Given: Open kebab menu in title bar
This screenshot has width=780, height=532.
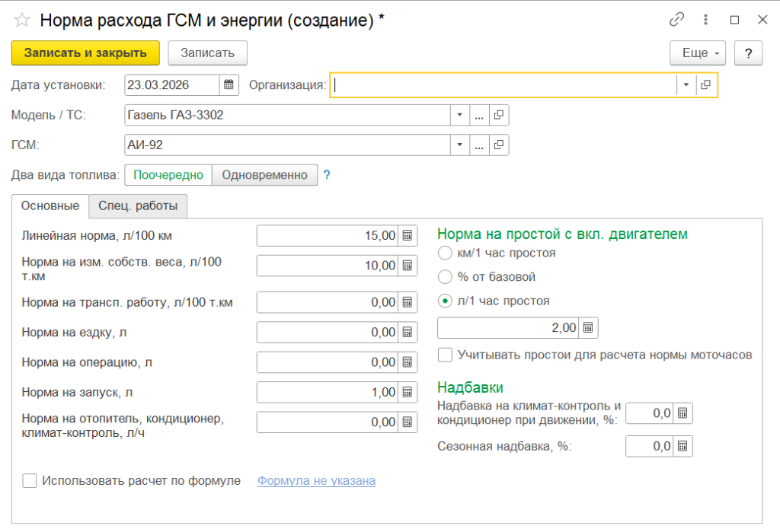Looking at the screenshot, I should 706,20.
